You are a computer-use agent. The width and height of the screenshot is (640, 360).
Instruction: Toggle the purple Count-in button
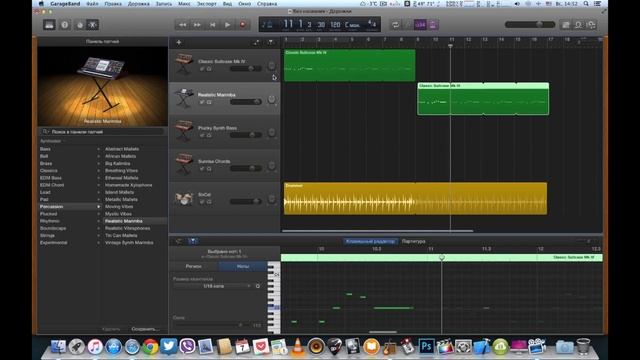[420, 25]
